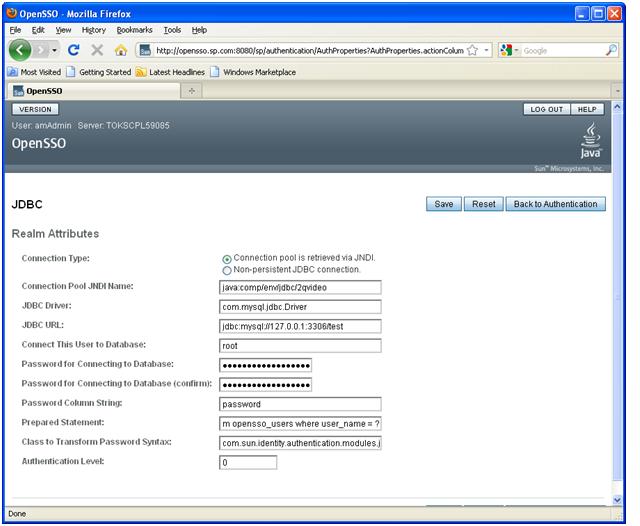
Task: Go to the Home page icon
Action: coord(121,50)
